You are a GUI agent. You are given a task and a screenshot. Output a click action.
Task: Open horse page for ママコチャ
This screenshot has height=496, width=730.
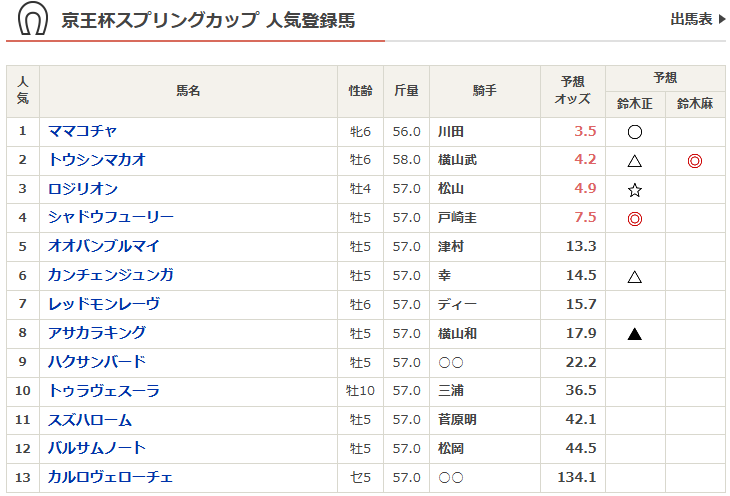point(83,131)
